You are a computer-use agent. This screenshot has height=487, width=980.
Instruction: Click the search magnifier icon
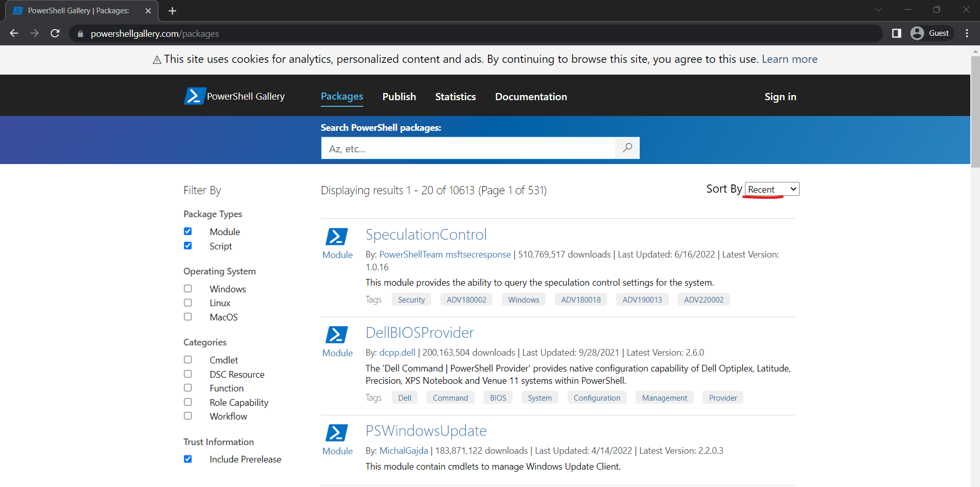point(627,148)
